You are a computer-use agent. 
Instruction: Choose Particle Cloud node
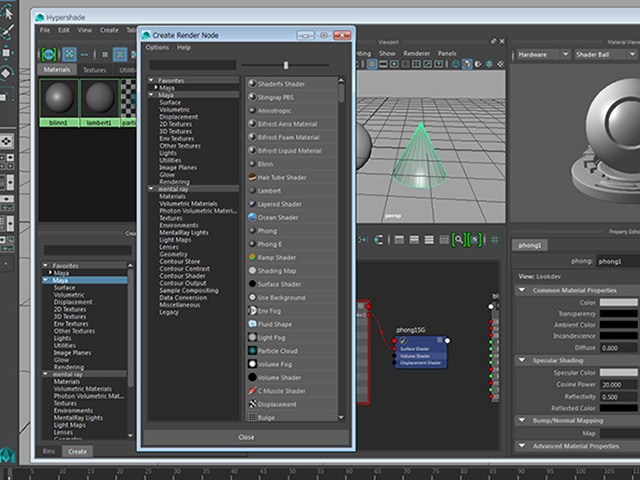coord(291,351)
